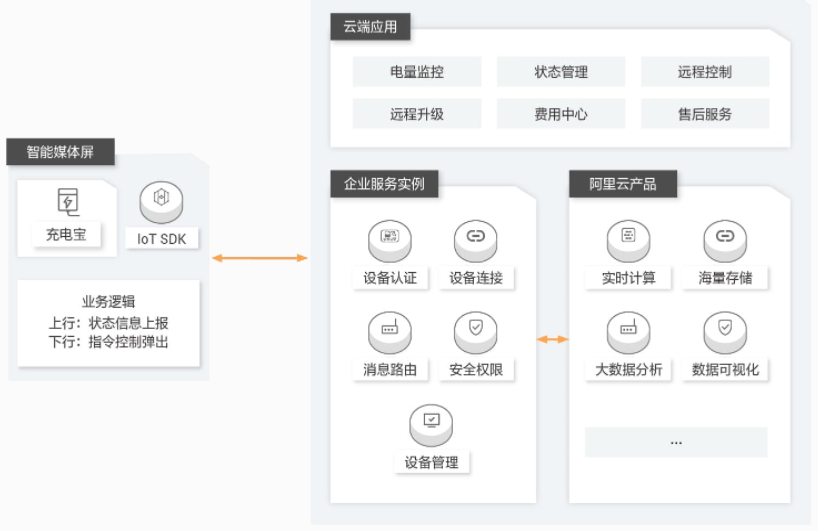Click the 消息路由 router icon
818x531 pixels.
click(390, 332)
